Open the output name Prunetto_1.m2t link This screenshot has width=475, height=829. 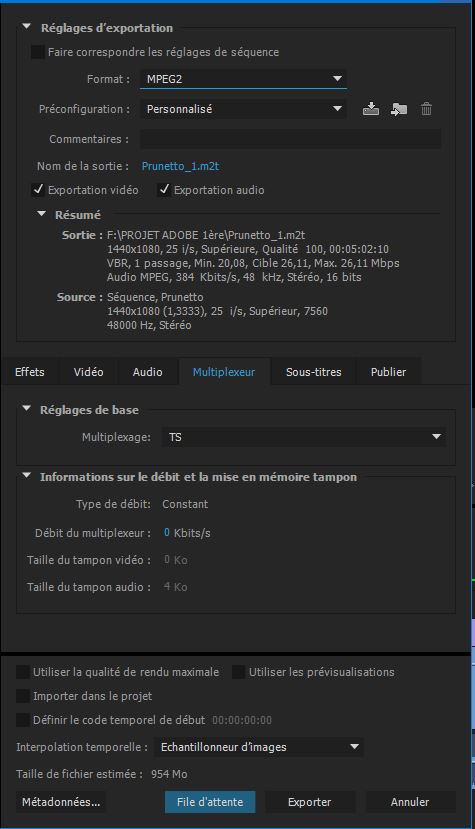pos(180,166)
